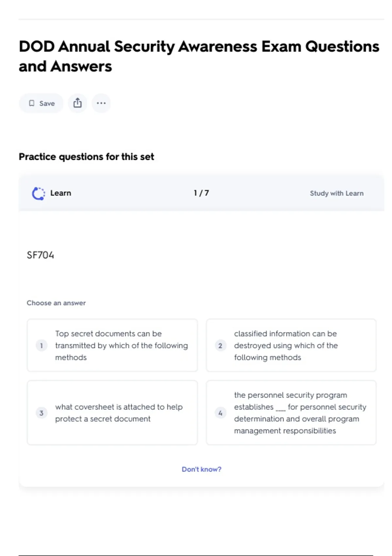The width and height of the screenshot is (392, 556).
Task: Pick the coversheet for secret document answer
Action: [x=119, y=413]
